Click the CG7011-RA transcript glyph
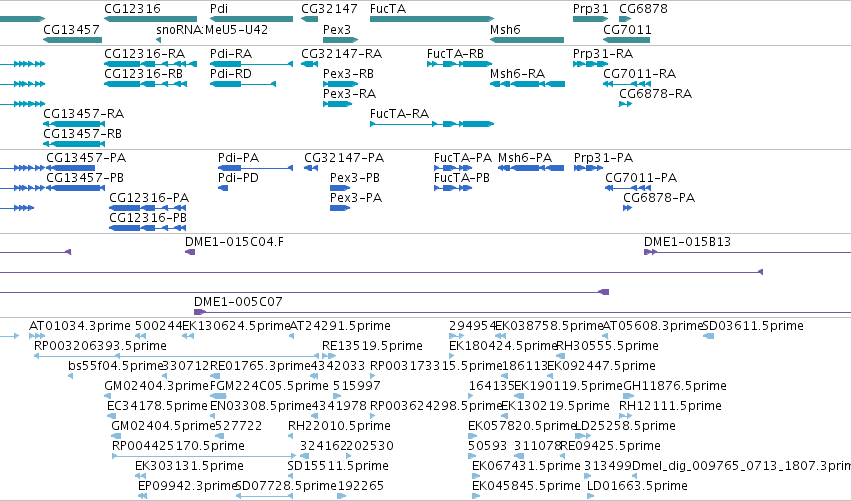The image size is (851, 501). [x=627, y=84]
